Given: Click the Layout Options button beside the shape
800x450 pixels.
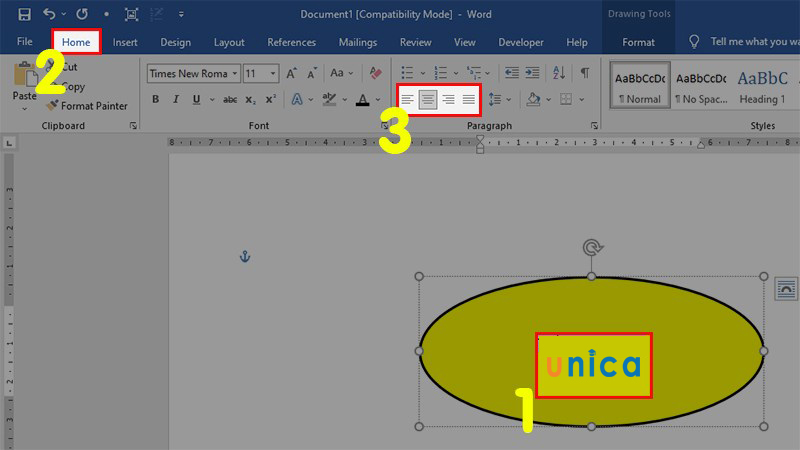Looking at the screenshot, I should (x=786, y=289).
